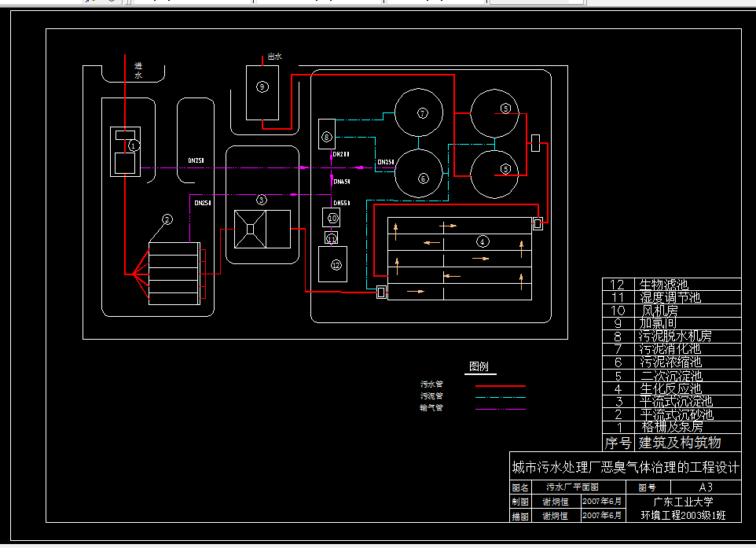This screenshot has width=756, height=548.
Task: Select 风机房 in the structures table
Action: (x=659, y=311)
